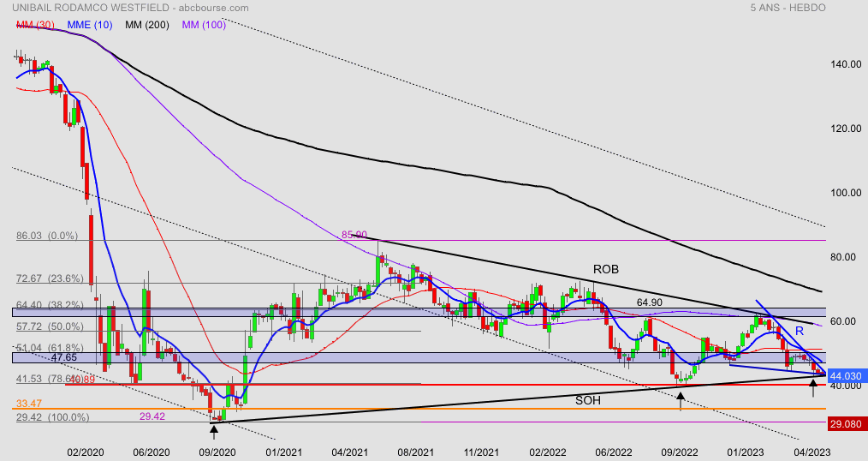
Task: Click the Fibonacci label 64.40 (38.2%)
Action: click(x=50, y=305)
